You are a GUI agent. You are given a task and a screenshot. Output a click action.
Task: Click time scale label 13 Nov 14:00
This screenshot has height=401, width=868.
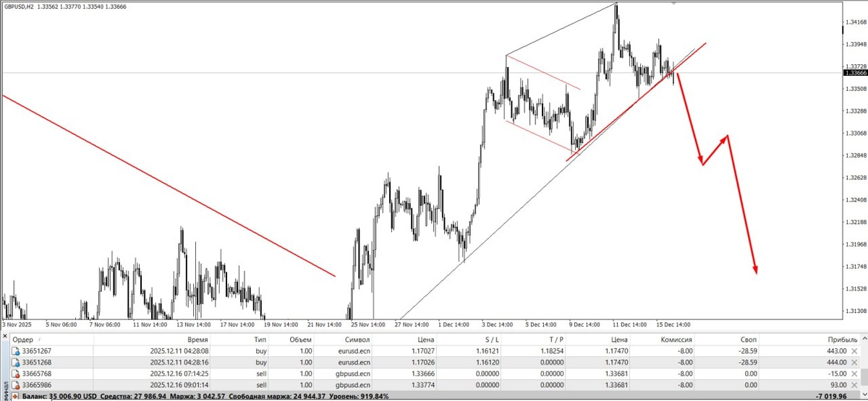point(195,324)
